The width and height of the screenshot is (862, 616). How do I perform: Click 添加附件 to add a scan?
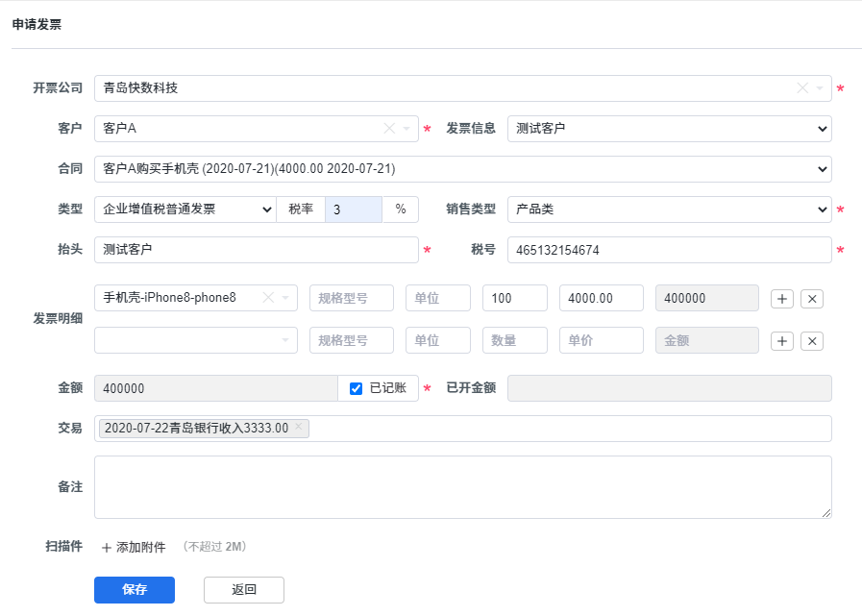(x=134, y=547)
